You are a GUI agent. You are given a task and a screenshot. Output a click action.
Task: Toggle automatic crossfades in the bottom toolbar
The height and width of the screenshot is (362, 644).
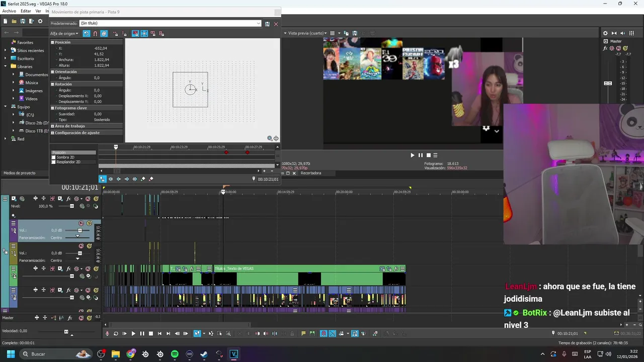coord(333,334)
